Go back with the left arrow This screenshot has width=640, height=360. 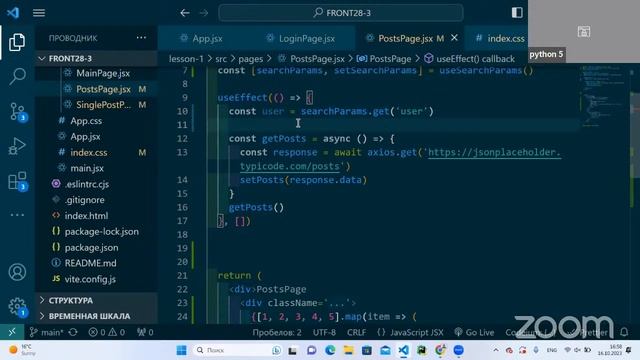pos(185,13)
